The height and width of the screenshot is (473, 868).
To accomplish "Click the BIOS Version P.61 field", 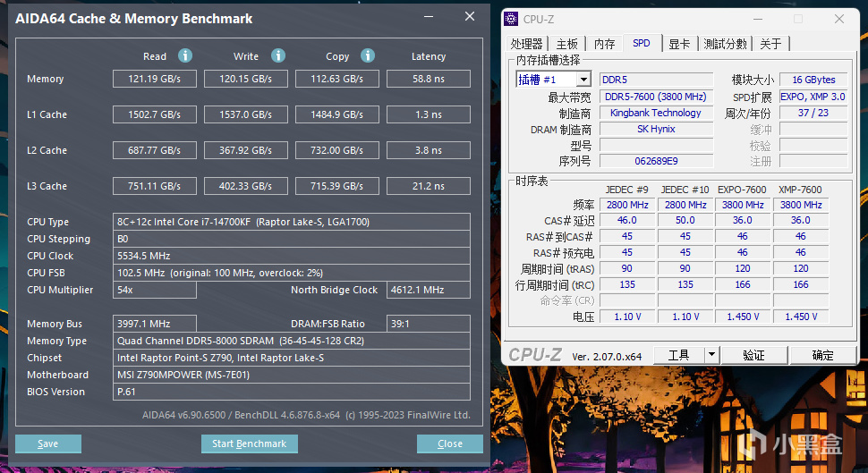I will [292, 392].
